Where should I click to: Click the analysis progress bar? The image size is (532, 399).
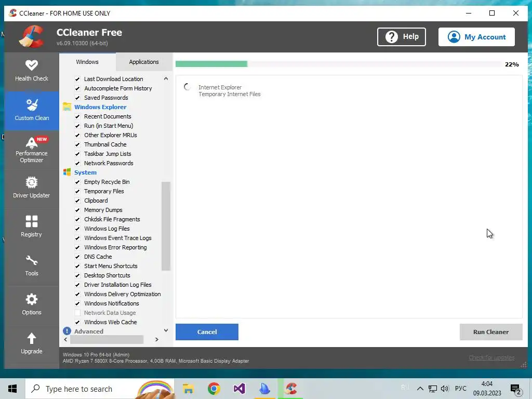pyautogui.click(x=338, y=64)
